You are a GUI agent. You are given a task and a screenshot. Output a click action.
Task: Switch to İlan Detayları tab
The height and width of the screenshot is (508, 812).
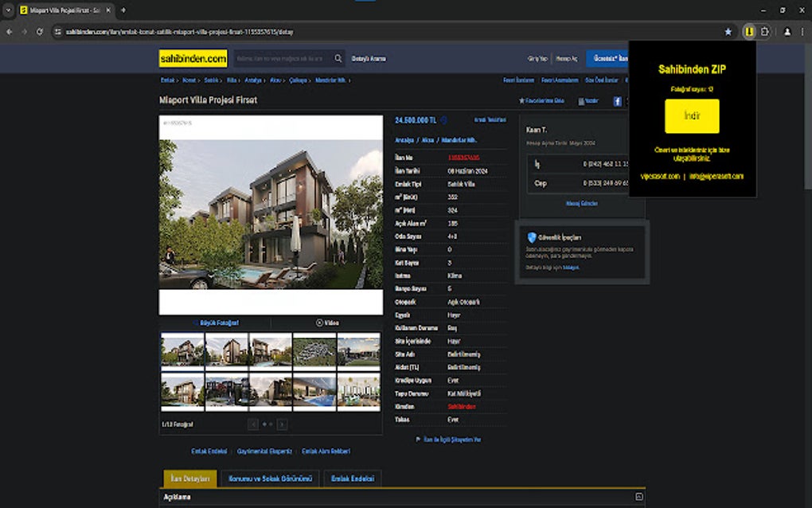click(190, 479)
